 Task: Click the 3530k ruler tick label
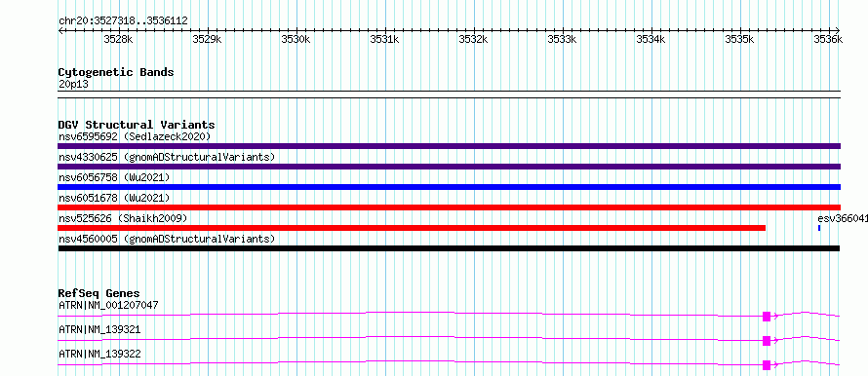296,39
